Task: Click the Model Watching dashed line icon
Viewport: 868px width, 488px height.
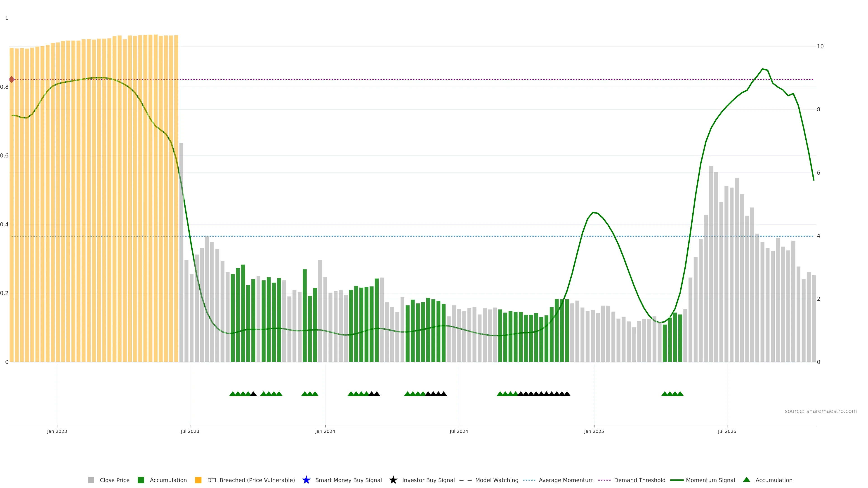Action: [465, 480]
